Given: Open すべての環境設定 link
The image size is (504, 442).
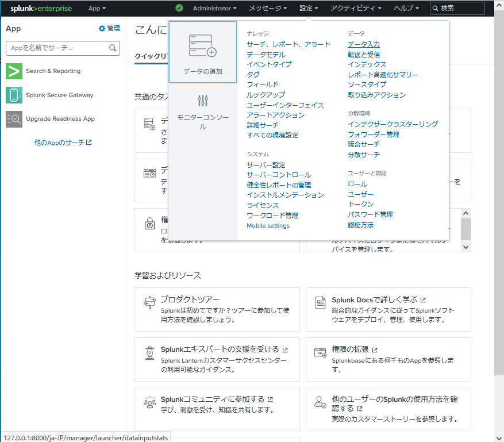Looking at the screenshot, I should (272, 135).
